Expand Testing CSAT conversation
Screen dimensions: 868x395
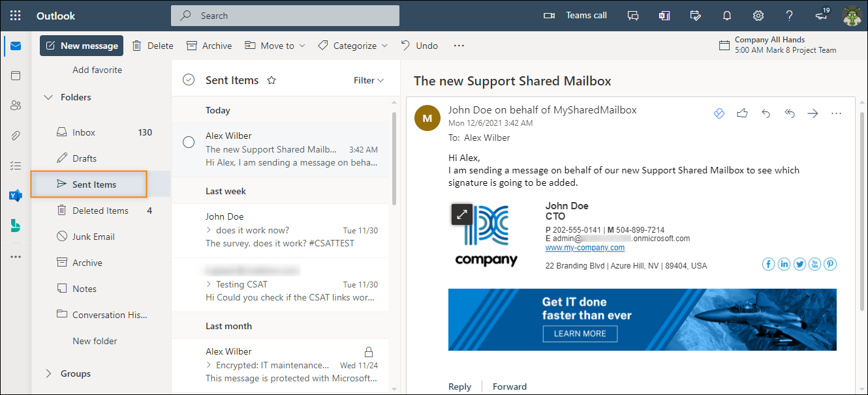[209, 284]
